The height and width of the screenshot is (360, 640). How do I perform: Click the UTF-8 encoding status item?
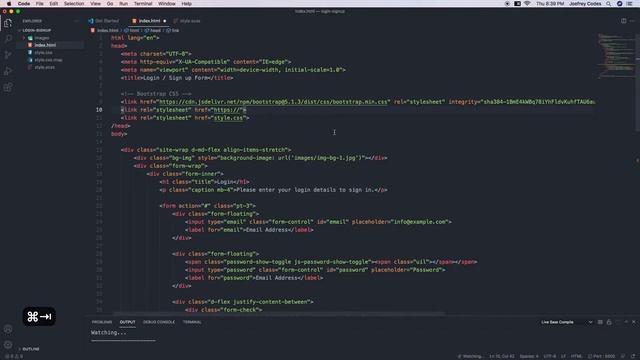pos(550,356)
